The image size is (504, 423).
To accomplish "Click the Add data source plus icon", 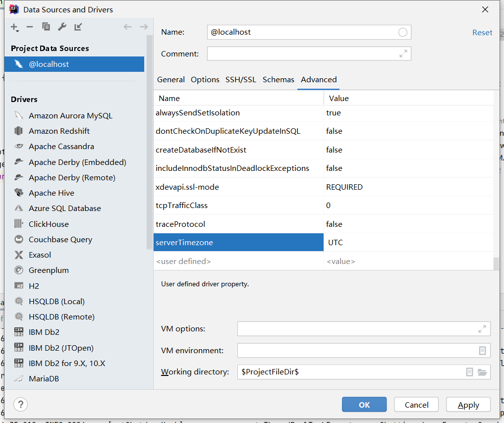I will pyautogui.click(x=14, y=27).
